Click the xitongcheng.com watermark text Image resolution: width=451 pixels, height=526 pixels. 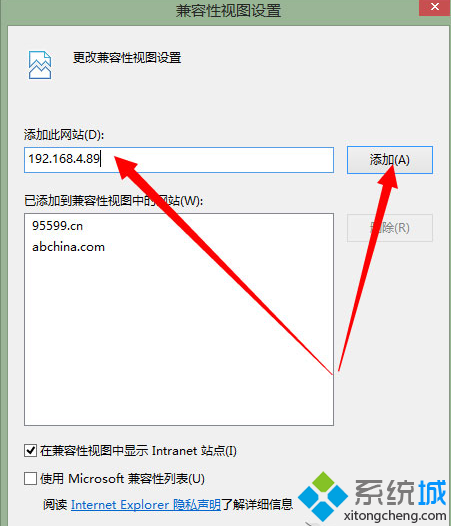point(395,515)
